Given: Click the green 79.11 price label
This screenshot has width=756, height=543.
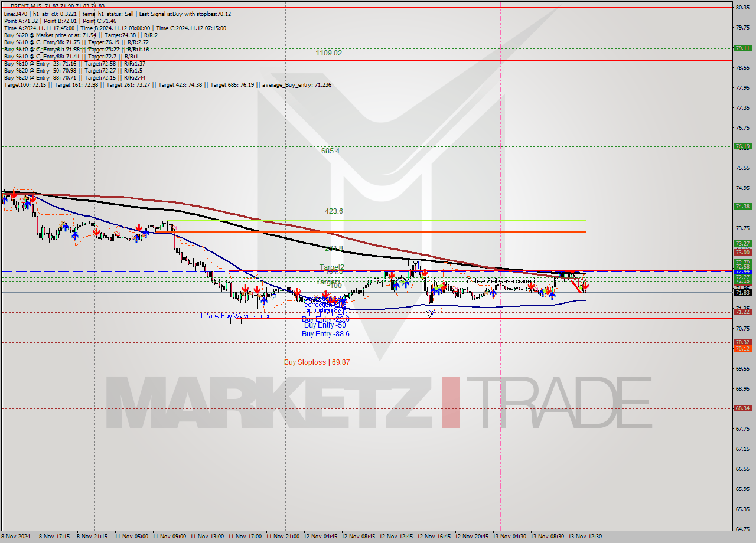Looking at the screenshot, I should [742, 48].
